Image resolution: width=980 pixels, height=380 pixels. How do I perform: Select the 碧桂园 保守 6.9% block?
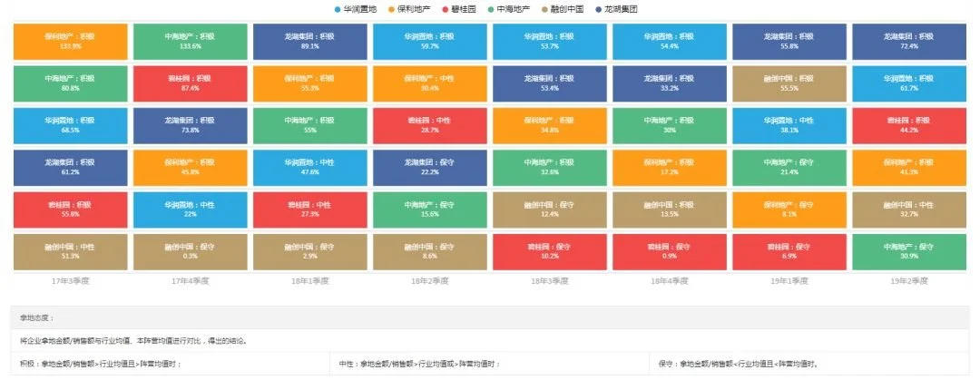pyautogui.click(x=790, y=252)
